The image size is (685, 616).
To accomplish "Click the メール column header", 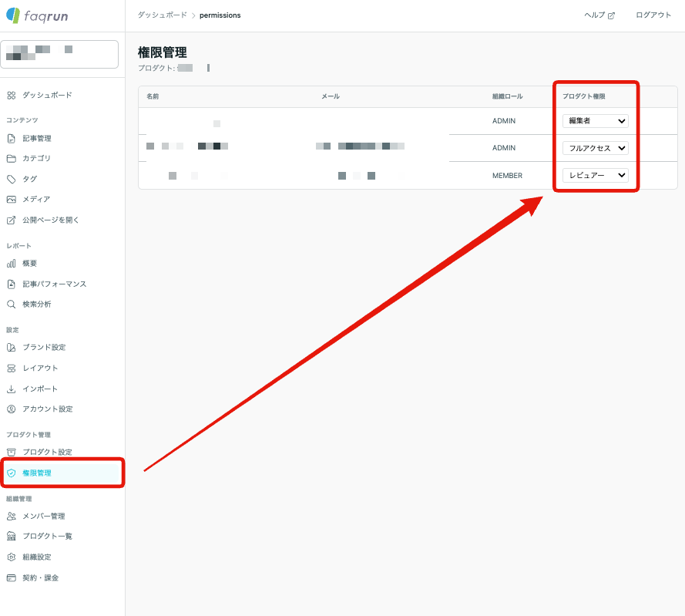I will coord(331,96).
